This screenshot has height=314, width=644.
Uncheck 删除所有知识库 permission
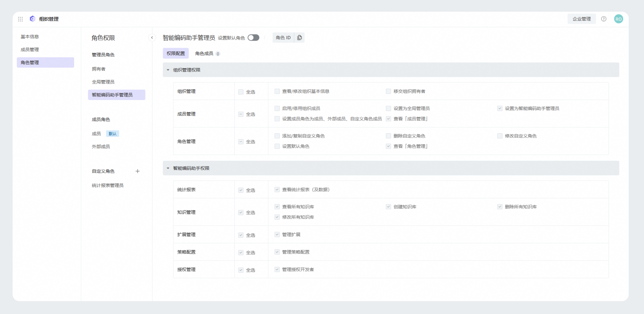(x=499, y=206)
